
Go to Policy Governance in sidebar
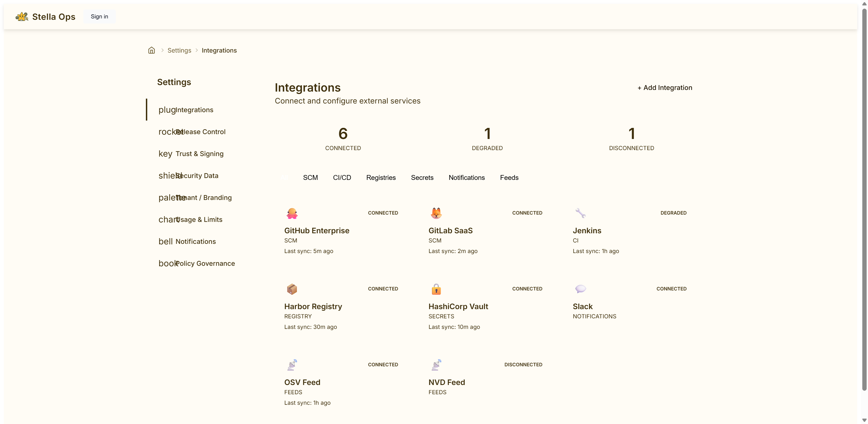(x=205, y=263)
